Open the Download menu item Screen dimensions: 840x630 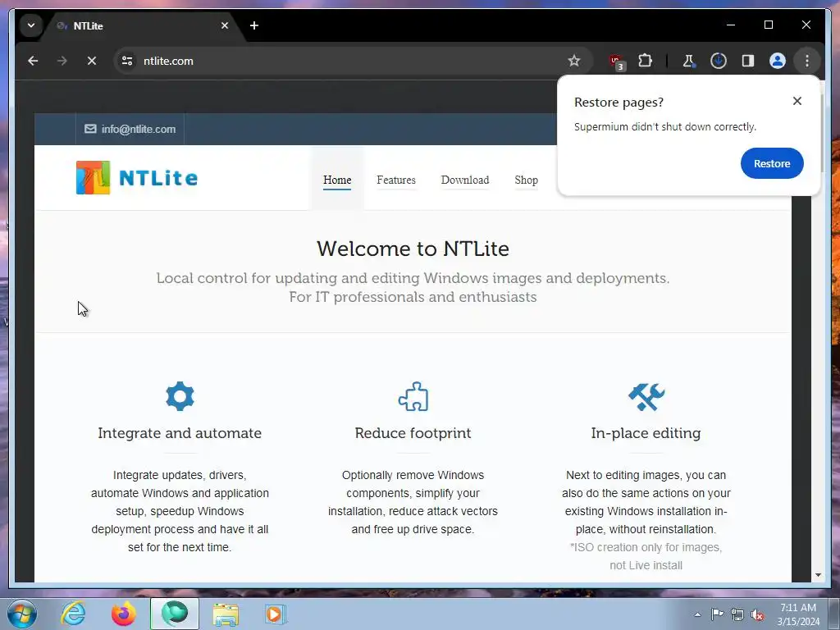tap(465, 180)
